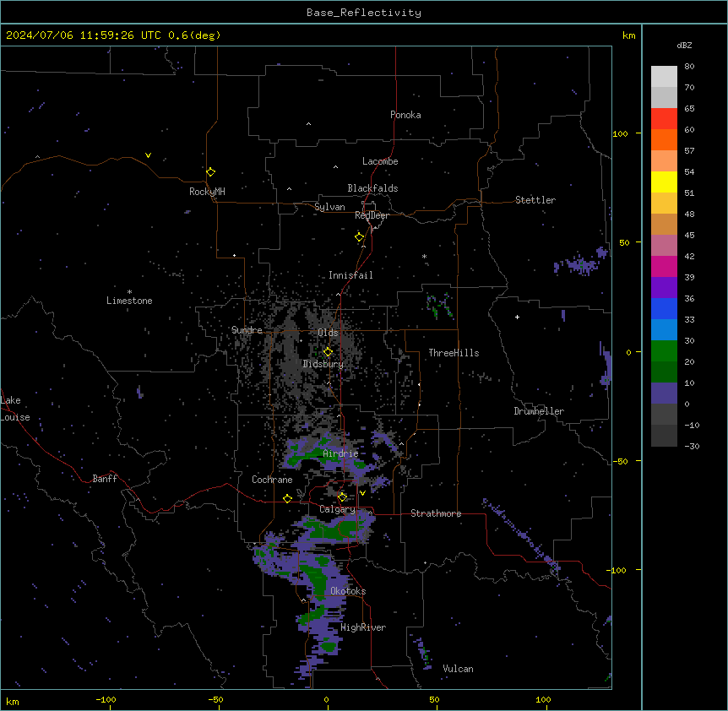Click the Sylvan label
The width and height of the screenshot is (728, 711).
coord(329,207)
